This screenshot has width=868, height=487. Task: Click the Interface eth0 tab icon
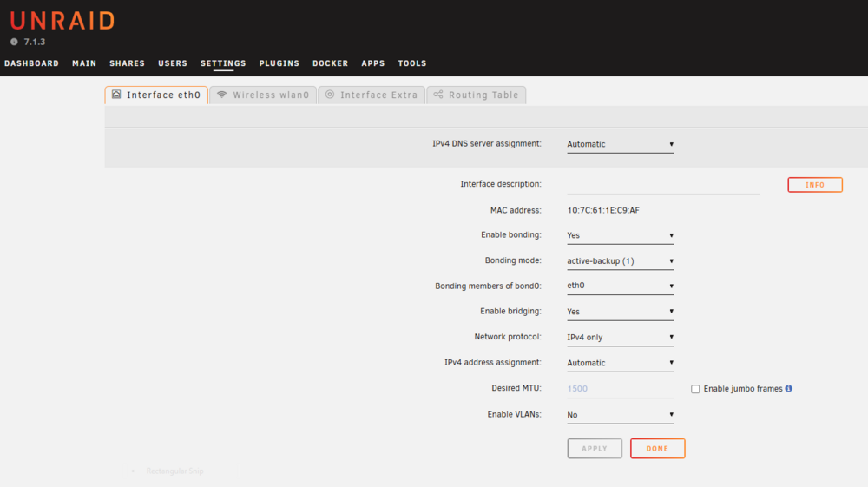coord(116,94)
